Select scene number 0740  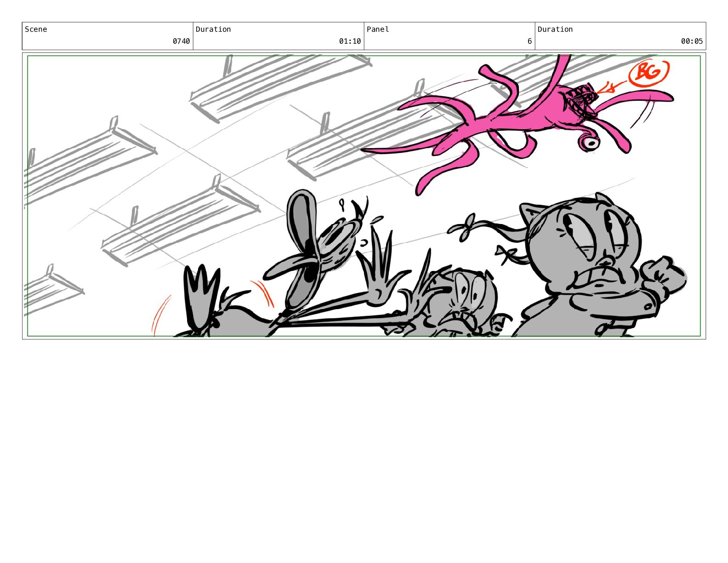[181, 41]
